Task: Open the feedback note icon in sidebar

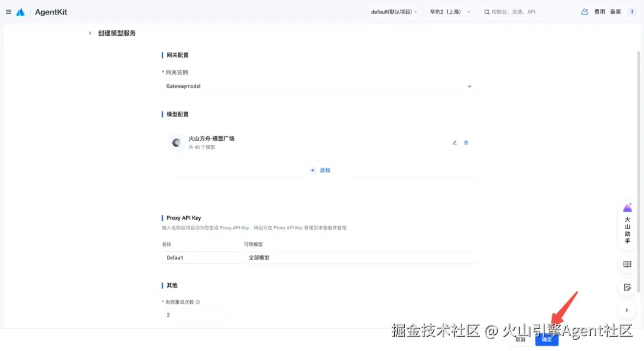Action: [627, 287]
